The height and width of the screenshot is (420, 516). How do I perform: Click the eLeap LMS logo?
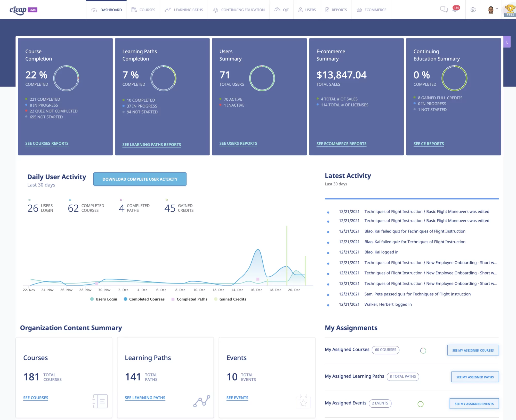coord(23,10)
